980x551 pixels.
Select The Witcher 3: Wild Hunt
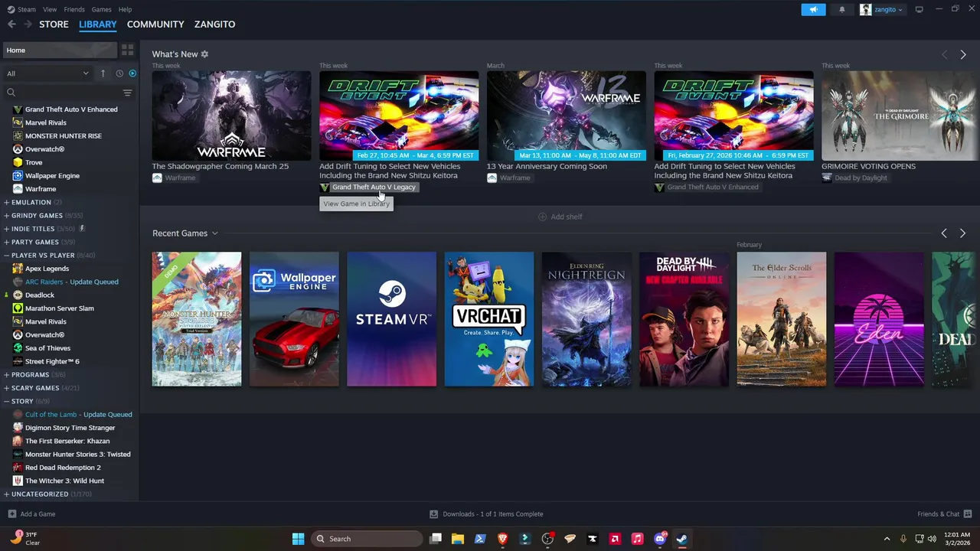(x=64, y=481)
